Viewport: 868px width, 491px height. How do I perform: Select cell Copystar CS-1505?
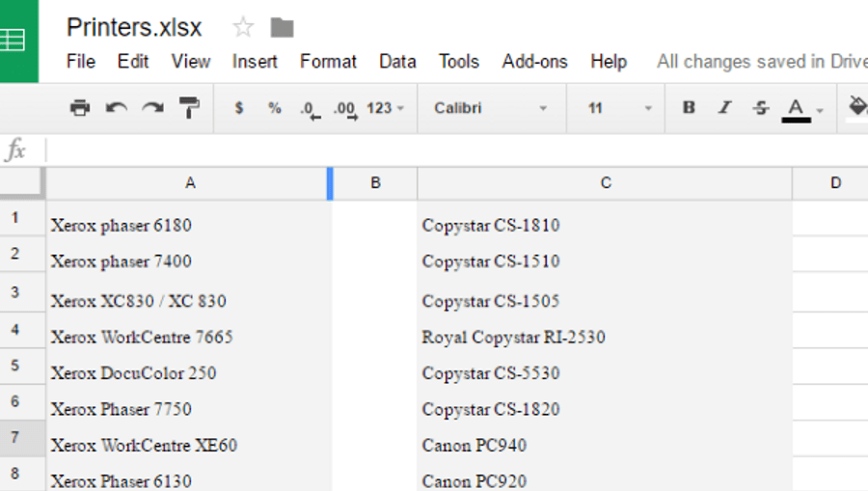pyautogui.click(x=605, y=291)
